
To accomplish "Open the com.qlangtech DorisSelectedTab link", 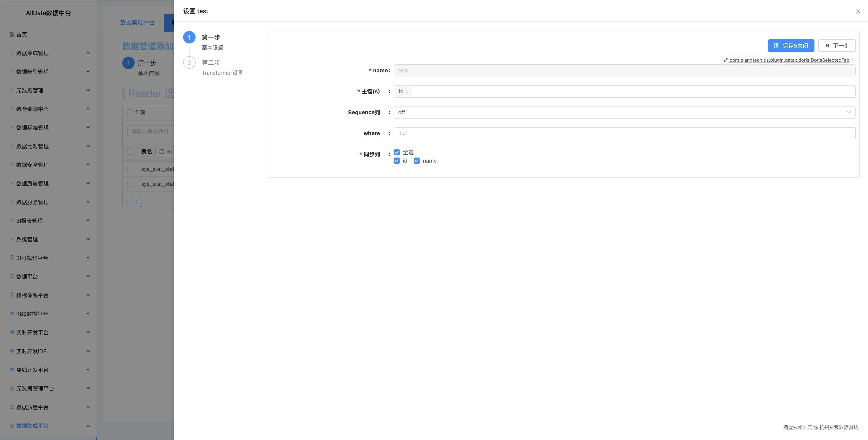I will pos(789,60).
